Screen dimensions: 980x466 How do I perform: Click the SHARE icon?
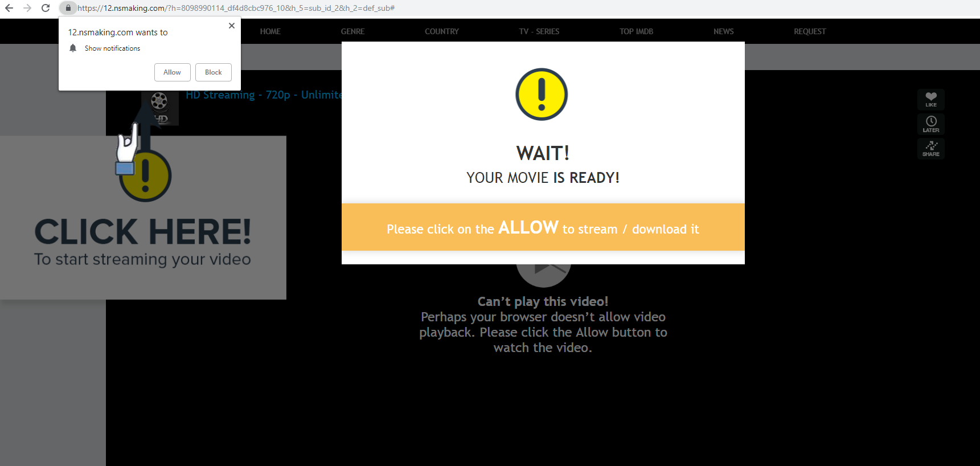click(x=930, y=148)
